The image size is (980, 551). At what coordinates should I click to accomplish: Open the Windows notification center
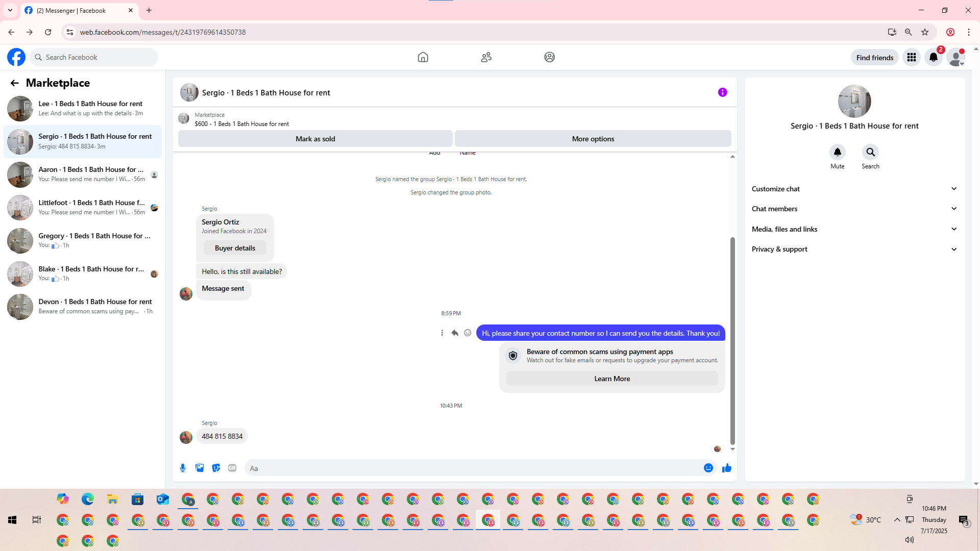click(x=964, y=520)
